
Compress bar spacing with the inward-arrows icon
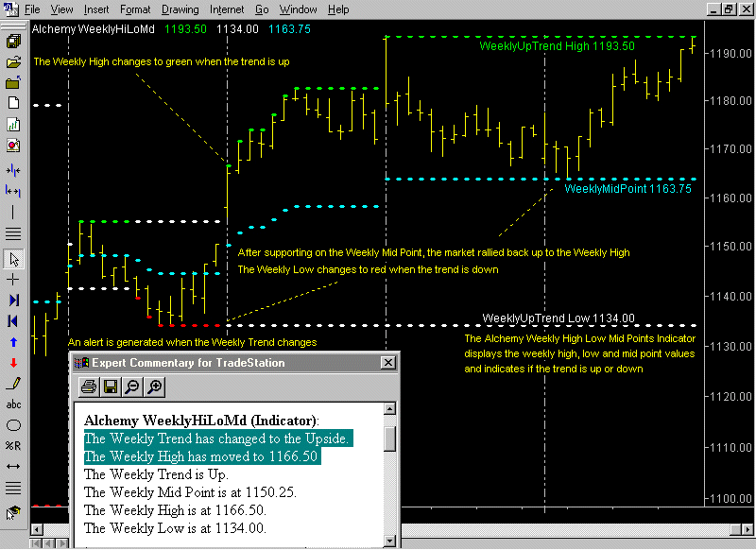pos(13,171)
